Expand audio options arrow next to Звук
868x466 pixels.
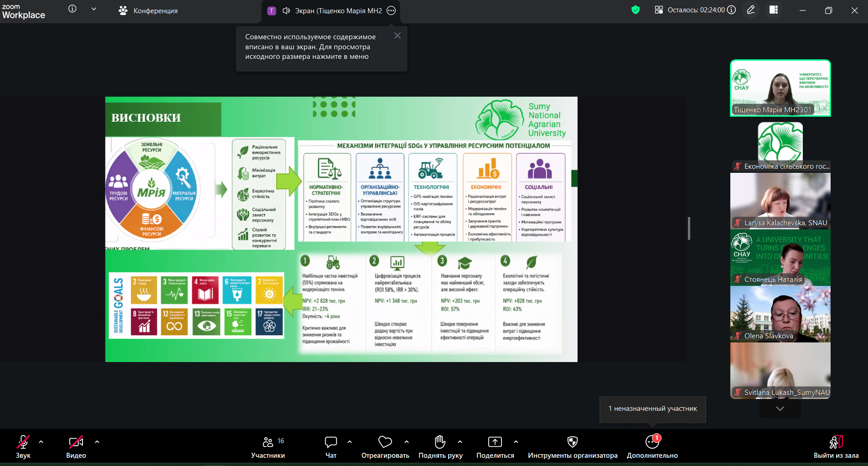point(41,442)
